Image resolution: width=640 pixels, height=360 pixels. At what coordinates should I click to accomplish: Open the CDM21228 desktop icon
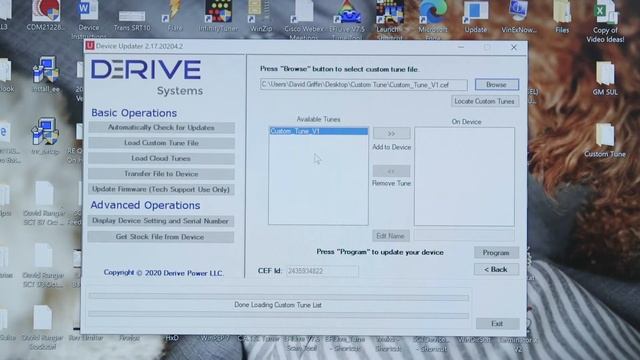45,16
